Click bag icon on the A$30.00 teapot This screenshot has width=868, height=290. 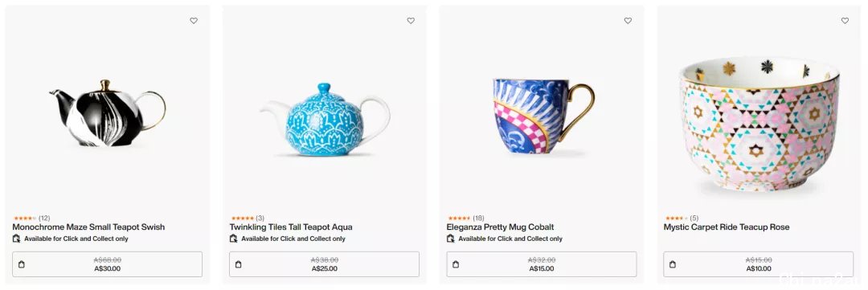coord(22,264)
